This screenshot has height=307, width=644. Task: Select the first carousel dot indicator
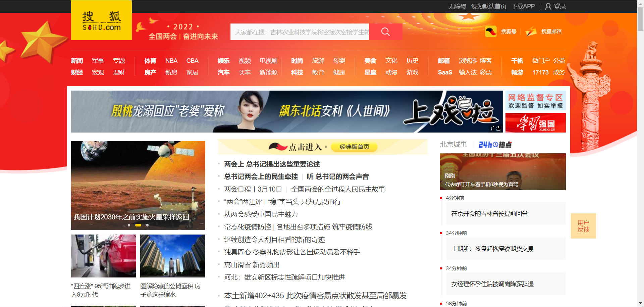(x=129, y=225)
